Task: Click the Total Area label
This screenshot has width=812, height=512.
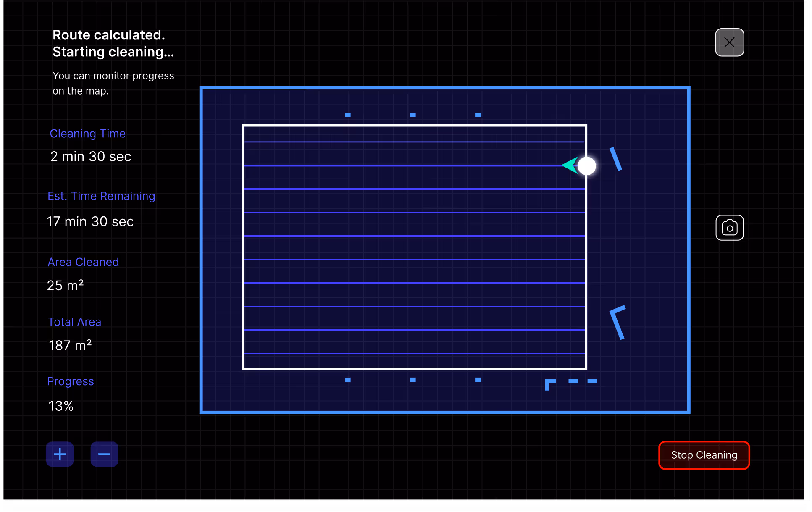Action: pyautogui.click(x=74, y=322)
